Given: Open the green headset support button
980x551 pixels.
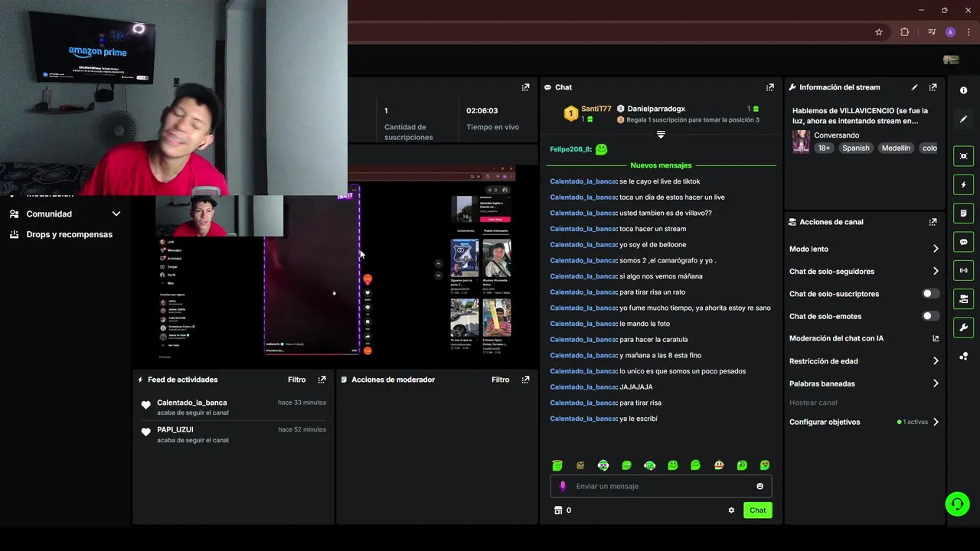Looking at the screenshot, I should click(x=957, y=504).
